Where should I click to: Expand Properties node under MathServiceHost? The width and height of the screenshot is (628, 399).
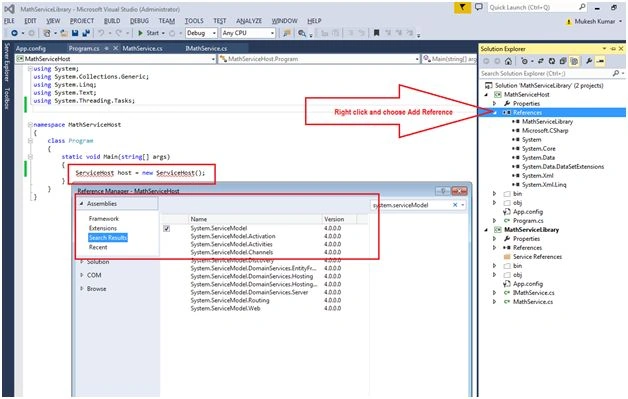(495, 103)
